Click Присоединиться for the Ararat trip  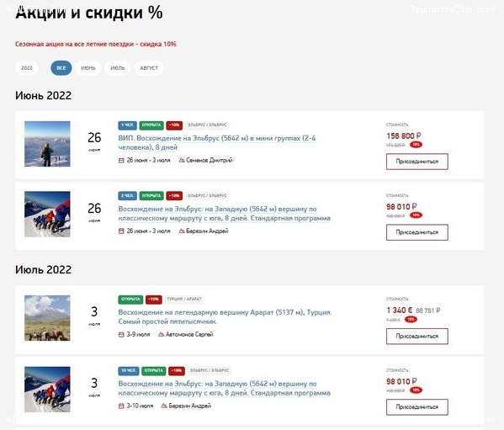point(416,336)
